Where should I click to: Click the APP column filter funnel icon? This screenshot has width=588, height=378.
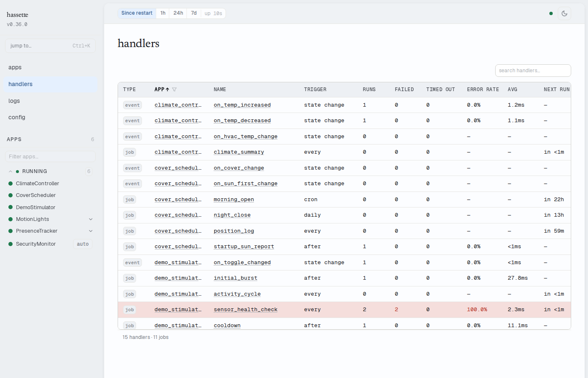click(x=174, y=89)
